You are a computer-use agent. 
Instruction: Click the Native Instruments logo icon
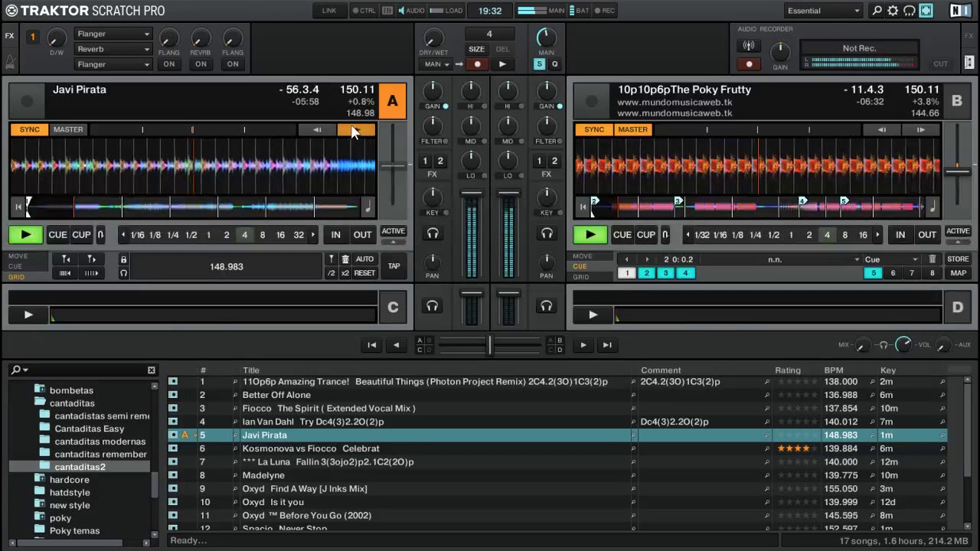pos(959,11)
